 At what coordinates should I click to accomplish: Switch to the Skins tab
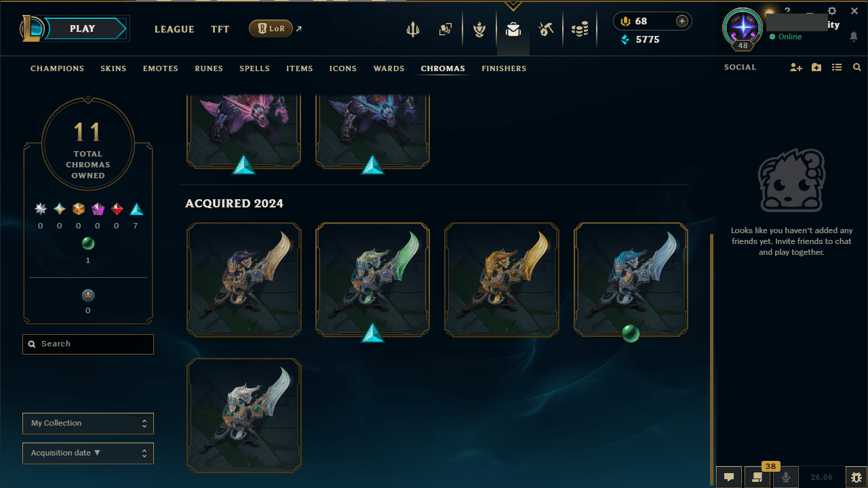tap(113, 68)
